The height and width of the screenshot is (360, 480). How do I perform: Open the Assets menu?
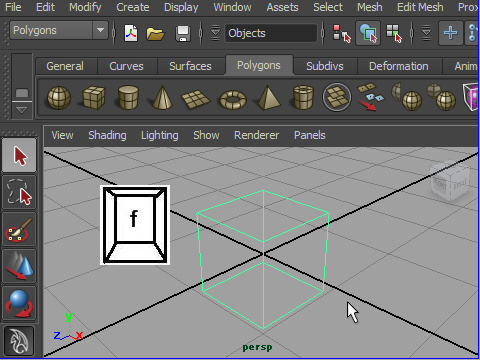tap(282, 7)
